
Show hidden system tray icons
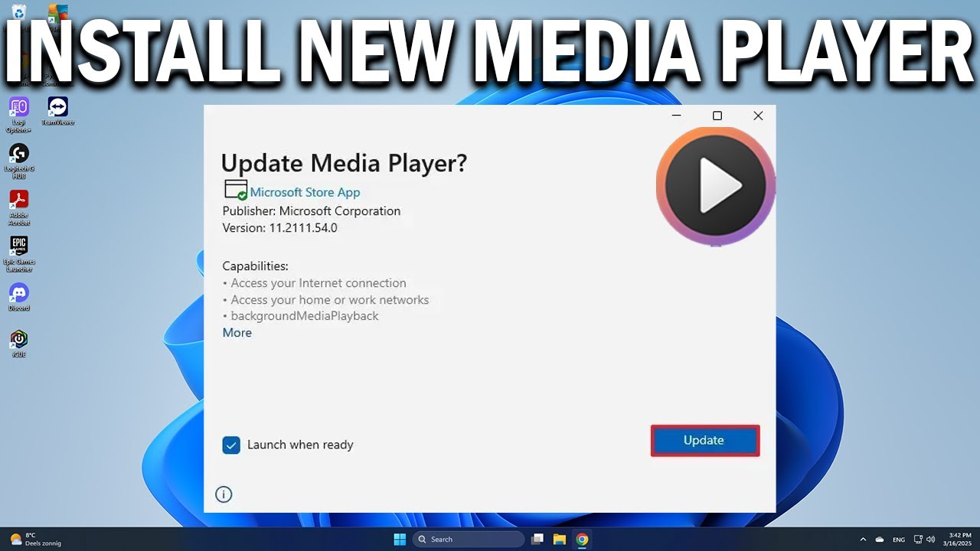863,540
